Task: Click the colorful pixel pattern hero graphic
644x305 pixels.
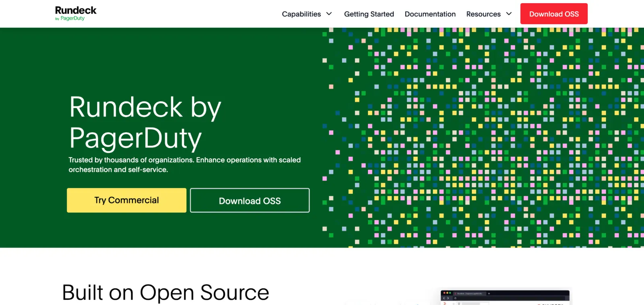Action: pyautogui.click(x=483, y=137)
